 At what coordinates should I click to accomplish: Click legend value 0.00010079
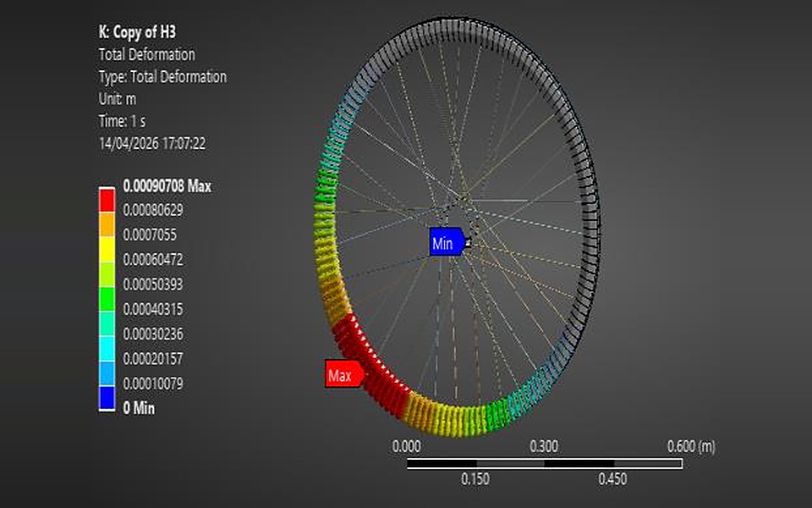click(x=153, y=383)
